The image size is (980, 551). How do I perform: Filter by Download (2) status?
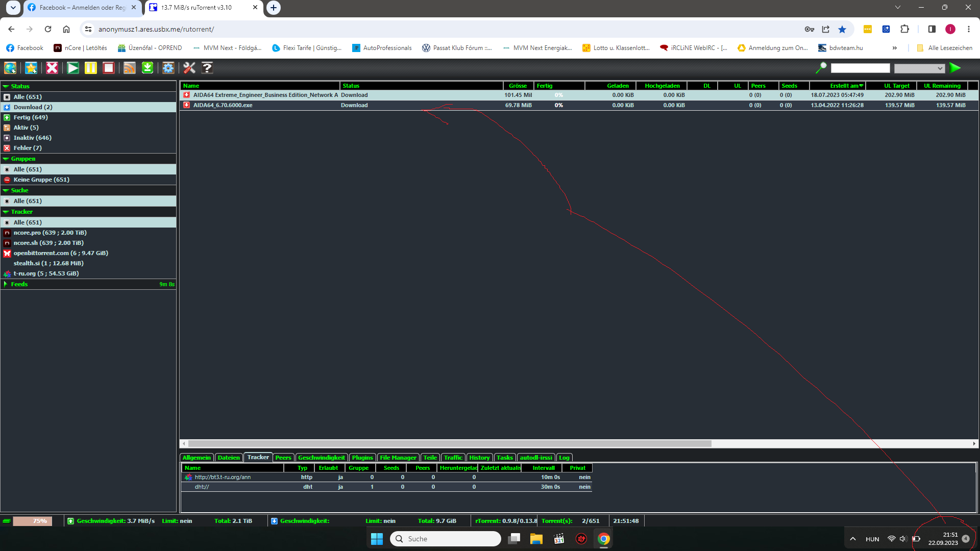[x=88, y=107]
